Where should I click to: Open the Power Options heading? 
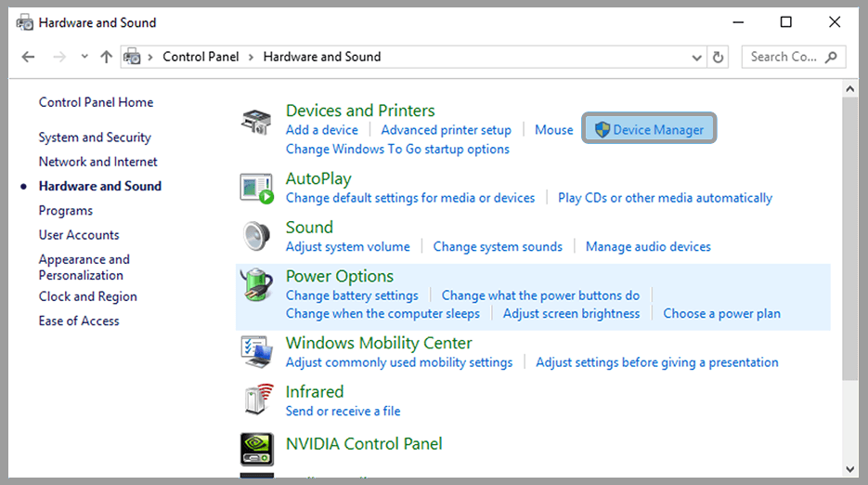pos(340,276)
